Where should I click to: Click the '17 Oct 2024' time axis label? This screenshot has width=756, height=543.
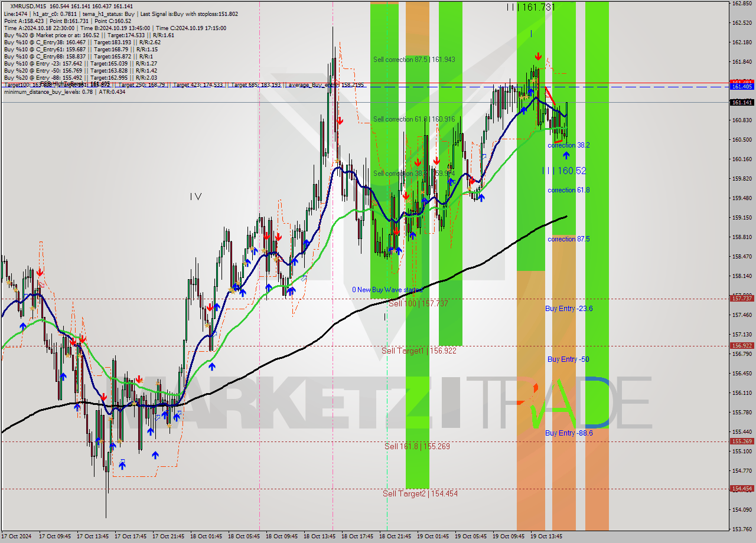click(17, 537)
